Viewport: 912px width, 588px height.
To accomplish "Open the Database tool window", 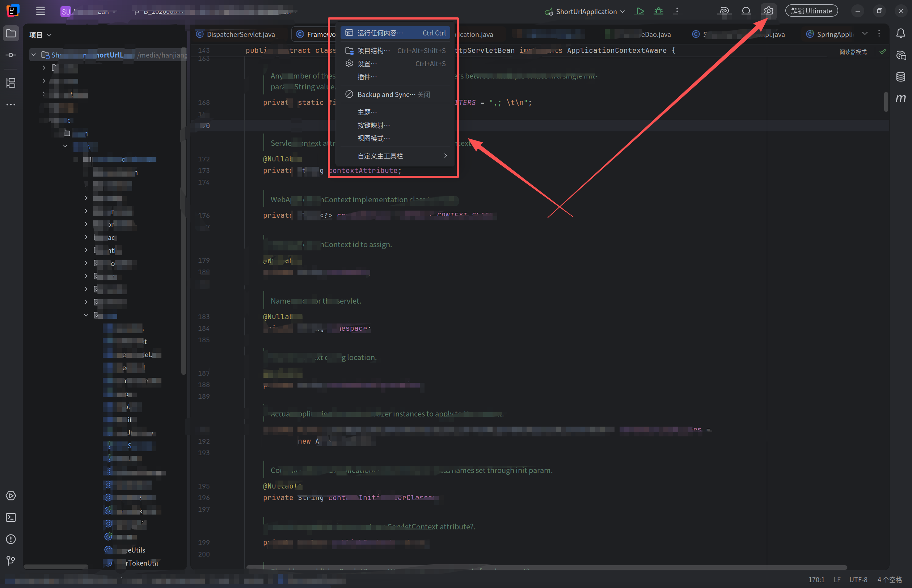I will 900,77.
